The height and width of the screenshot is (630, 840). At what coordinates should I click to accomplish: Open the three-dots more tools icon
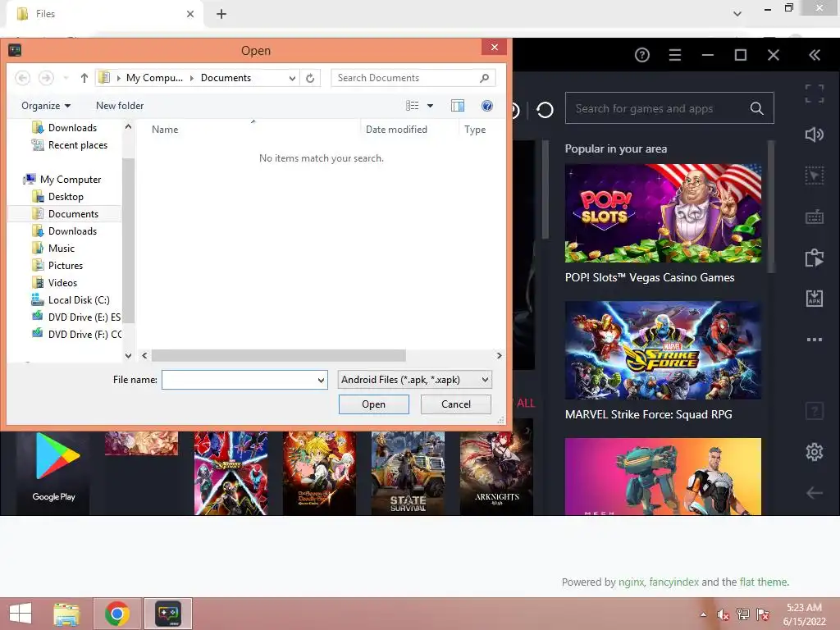[815, 340]
